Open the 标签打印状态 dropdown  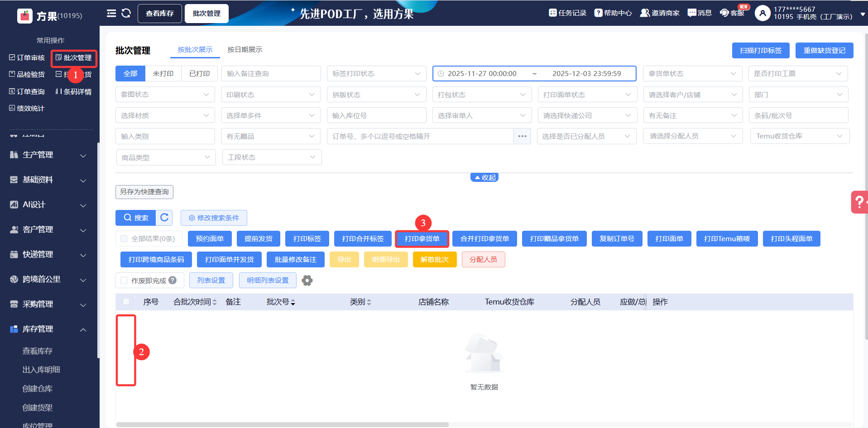(x=377, y=73)
